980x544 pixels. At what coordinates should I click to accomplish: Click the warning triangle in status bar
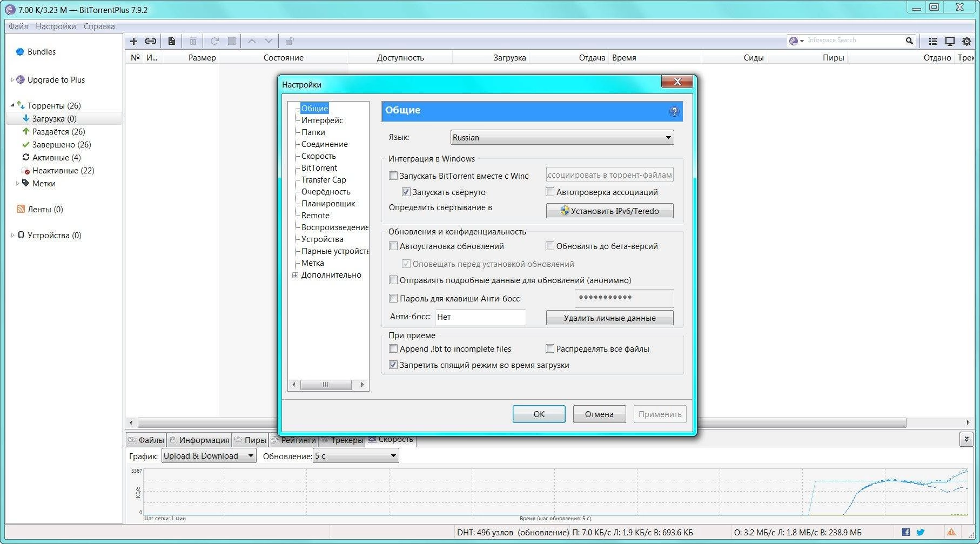pyautogui.click(x=951, y=532)
